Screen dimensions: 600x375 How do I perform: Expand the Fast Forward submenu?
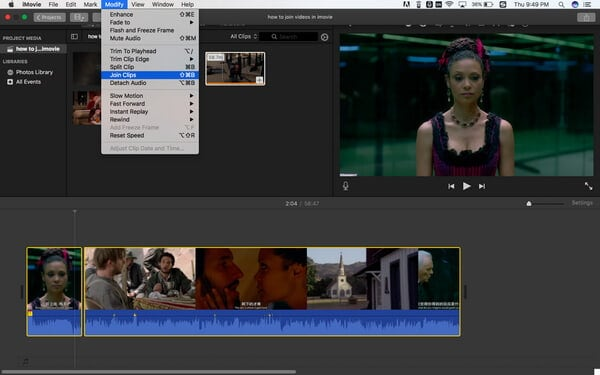click(x=150, y=104)
